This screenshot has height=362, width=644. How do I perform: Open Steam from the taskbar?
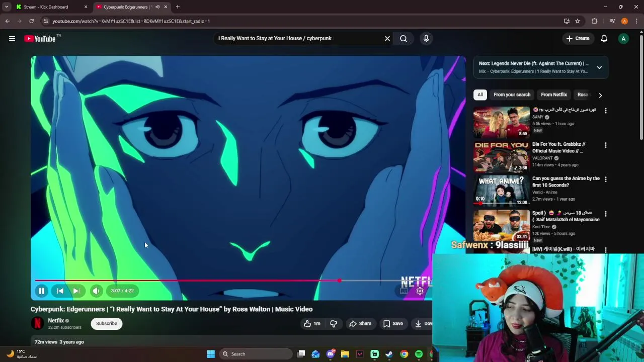389,354
